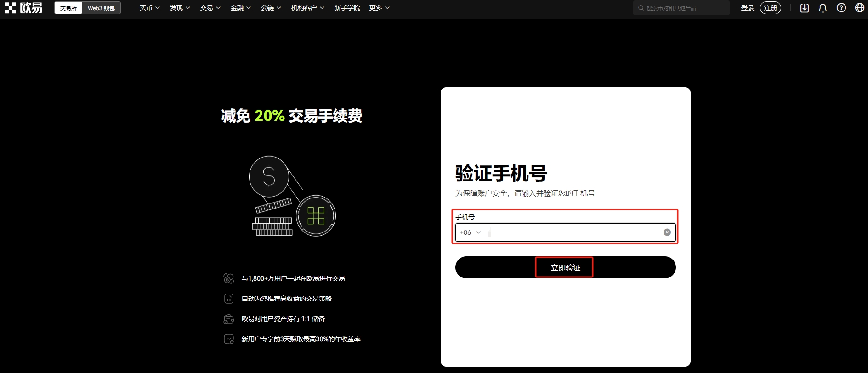Open the language globe icon

pos(859,8)
